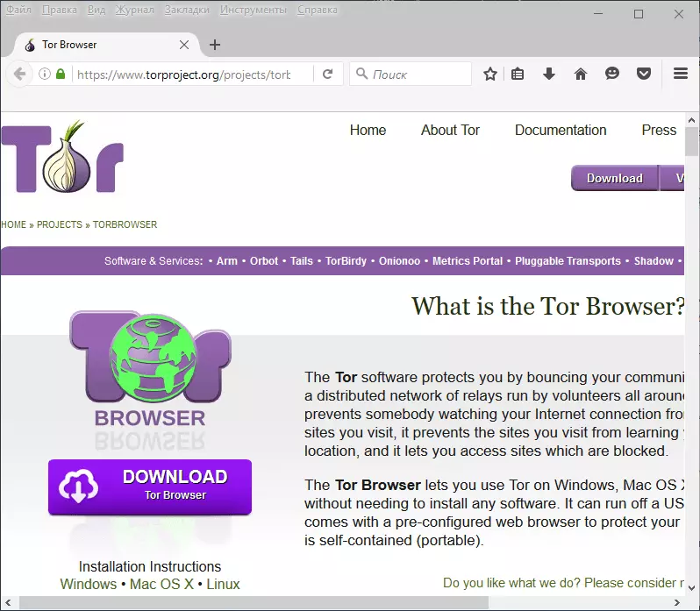Click the bookmark star icon
The image size is (700, 611).
click(490, 75)
